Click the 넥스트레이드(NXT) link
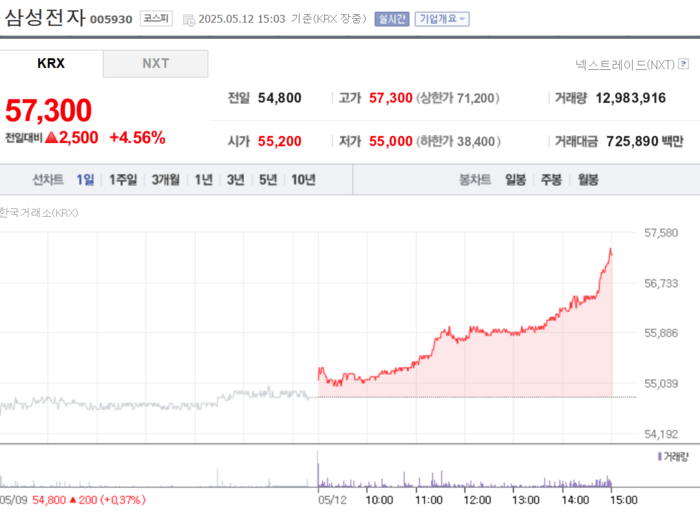Image resolution: width=700 pixels, height=519 pixels. pyautogui.click(x=625, y=65)
